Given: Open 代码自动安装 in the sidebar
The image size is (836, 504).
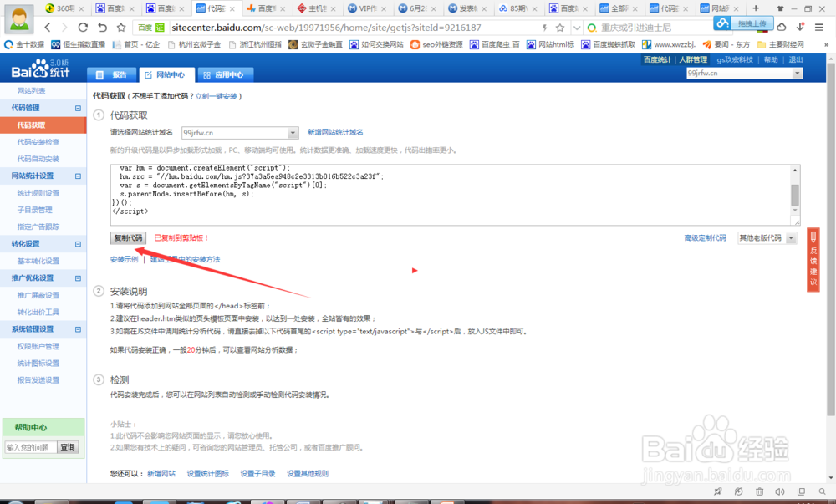Looking at the screenshot, I should [38, 160].
